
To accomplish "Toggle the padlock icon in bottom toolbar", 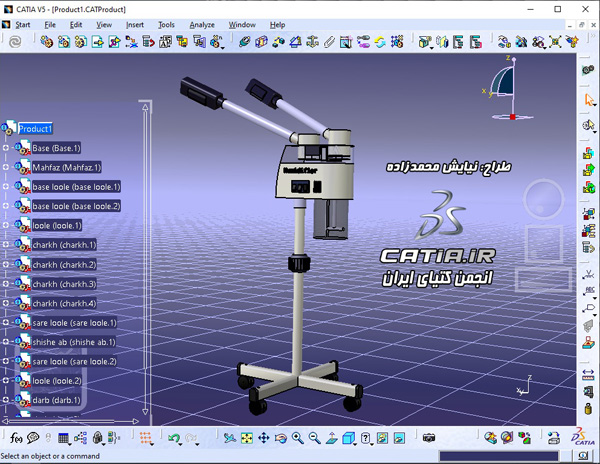I will pyautogui.click(x=98, y=438).
